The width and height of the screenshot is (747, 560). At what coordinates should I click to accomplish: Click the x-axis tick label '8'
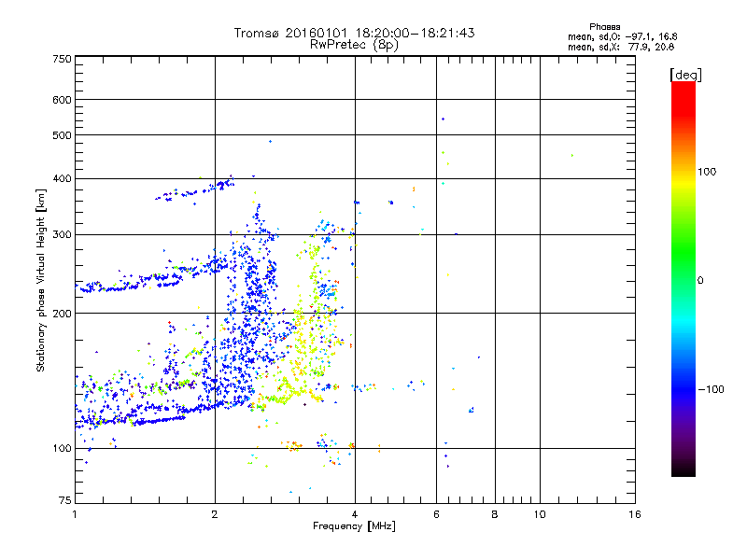[x=495, y=514]
